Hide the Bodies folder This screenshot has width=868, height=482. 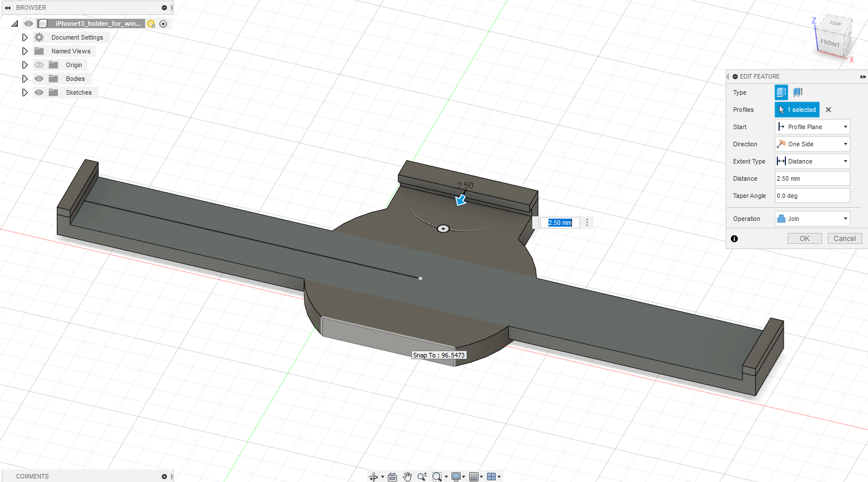click(x=39, y=79)
